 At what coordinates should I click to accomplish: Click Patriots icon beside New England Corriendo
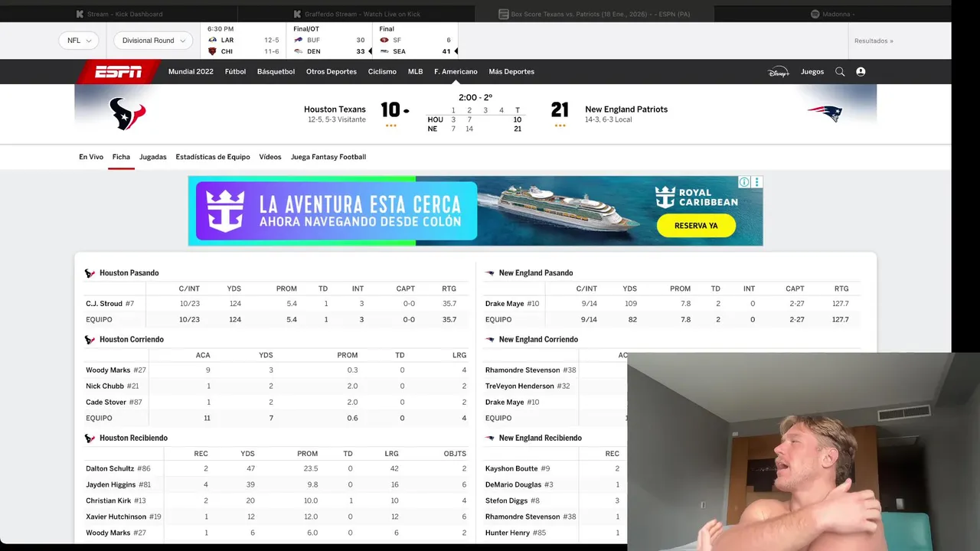click(x=489, y=340)
